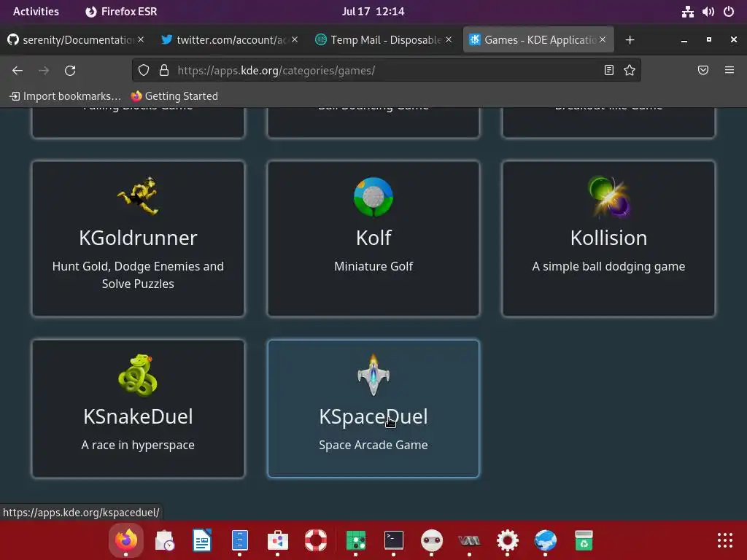Open the Getting Started bookmark
Screen dimensions: 747x560
click(174, 96)
